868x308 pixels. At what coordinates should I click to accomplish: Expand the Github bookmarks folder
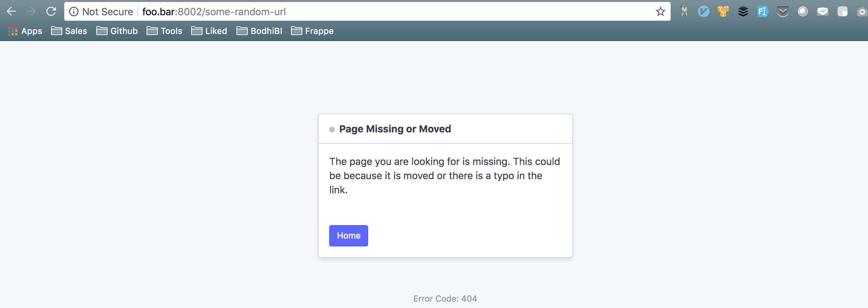click(x=117, y=31)
